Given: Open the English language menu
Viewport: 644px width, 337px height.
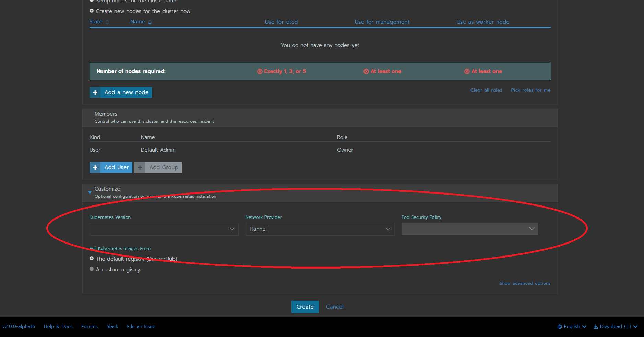Looking at the screenshot, I should pos(572,326).
